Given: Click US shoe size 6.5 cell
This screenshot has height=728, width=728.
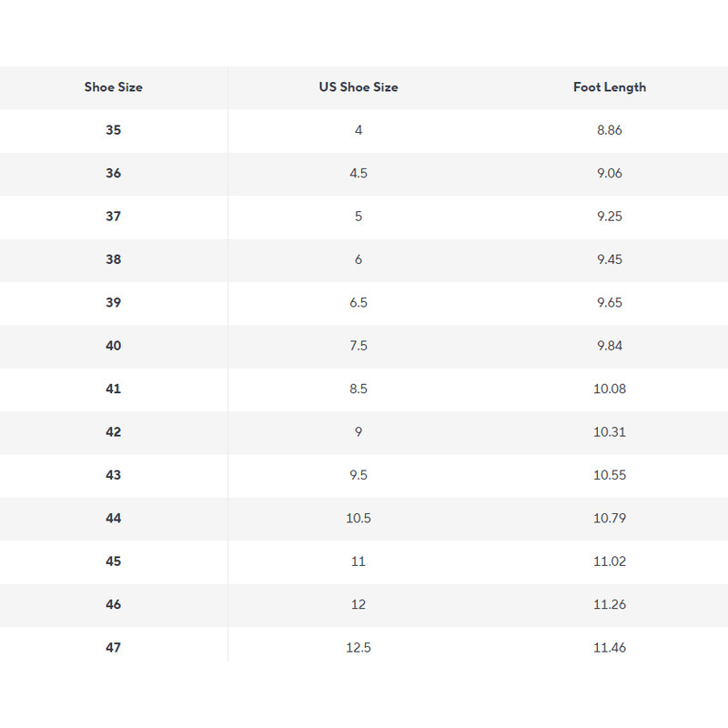Looking at the screenshot, I should click(359, 302).
